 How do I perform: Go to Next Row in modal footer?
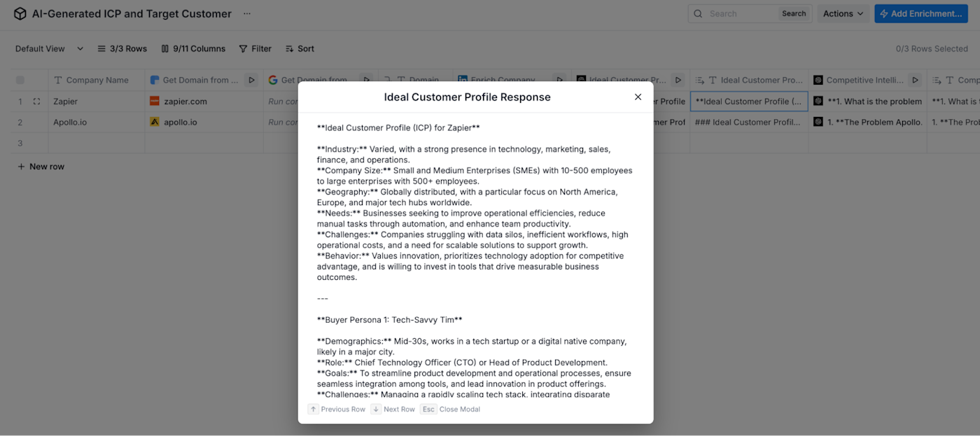[x=393, y=409]
